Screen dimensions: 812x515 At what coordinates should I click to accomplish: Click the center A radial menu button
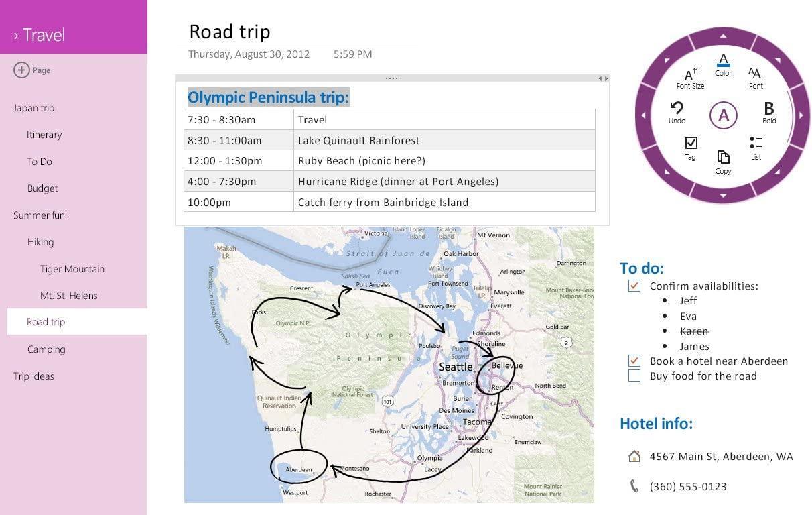[723, 115]
